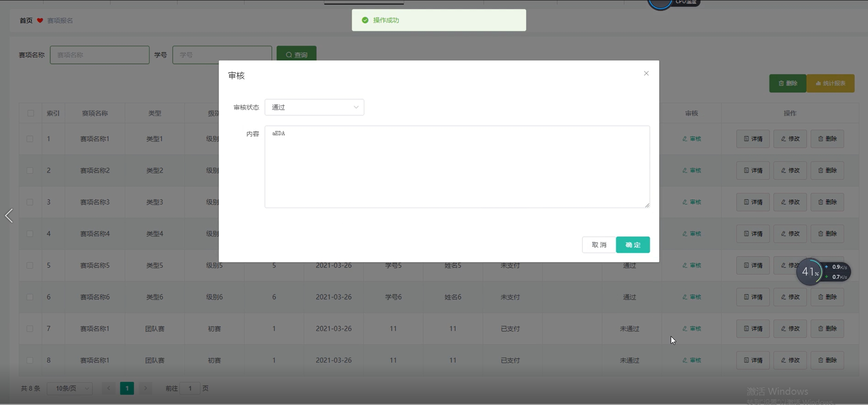Viewport: 868px width, 405px height.
Task: Click the green 删除 bulk delete button
Action: pos(788,83)
